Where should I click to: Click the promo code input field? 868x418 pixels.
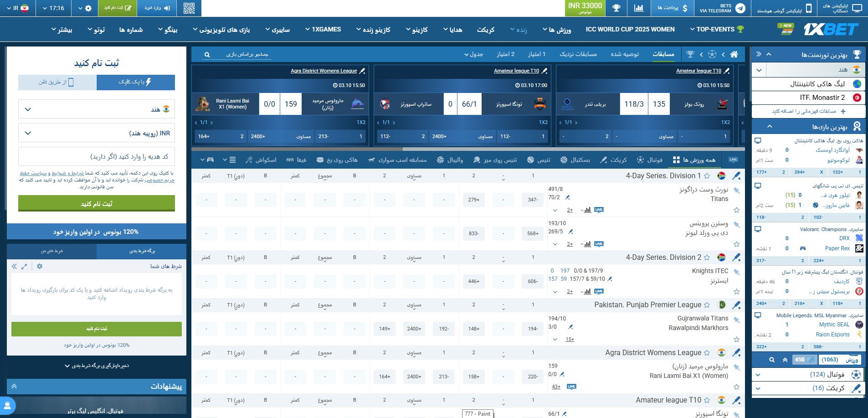pos(96,157)
